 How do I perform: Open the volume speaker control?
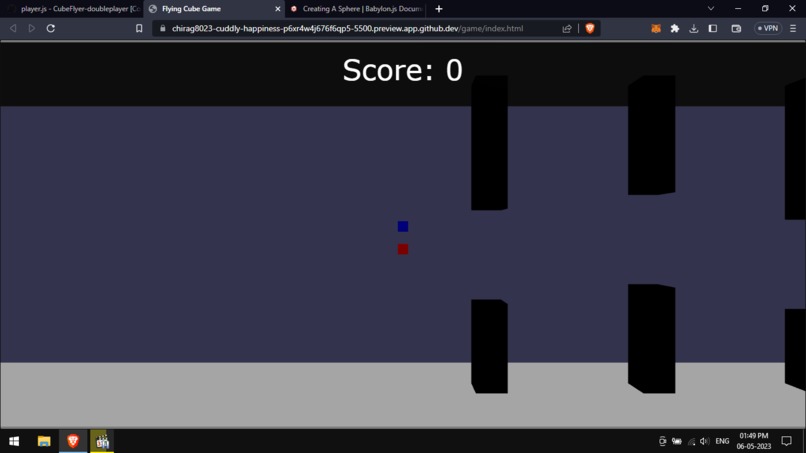tap(704, 441)
